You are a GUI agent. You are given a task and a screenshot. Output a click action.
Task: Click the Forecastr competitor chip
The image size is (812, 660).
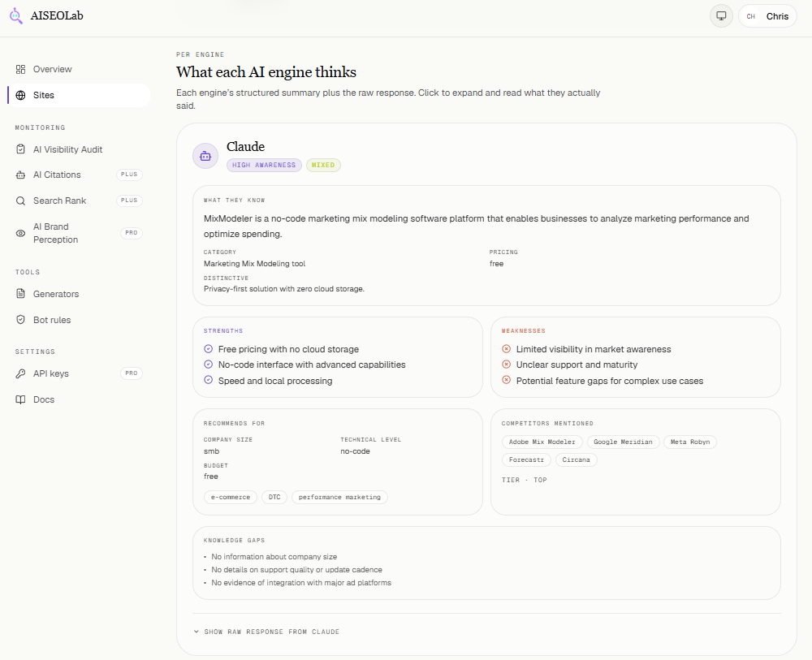pos(526,459)
